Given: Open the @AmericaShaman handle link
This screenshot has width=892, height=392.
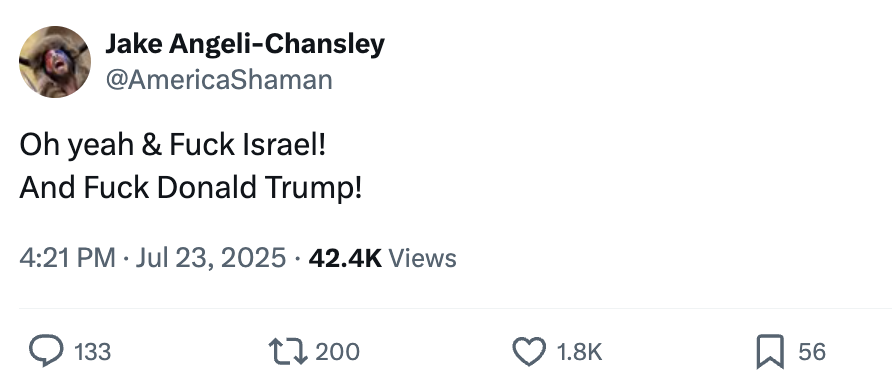Looking at the screenshot, I should coord(219,80).
